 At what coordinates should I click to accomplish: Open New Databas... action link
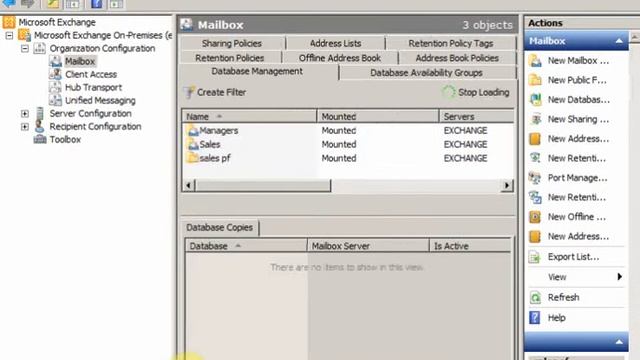click(x=578, y=100)
